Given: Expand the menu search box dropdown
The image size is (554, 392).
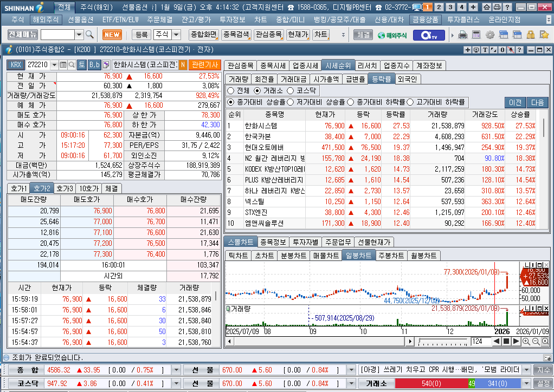Looking at the screenshot, I should click(x=79, y=35).
